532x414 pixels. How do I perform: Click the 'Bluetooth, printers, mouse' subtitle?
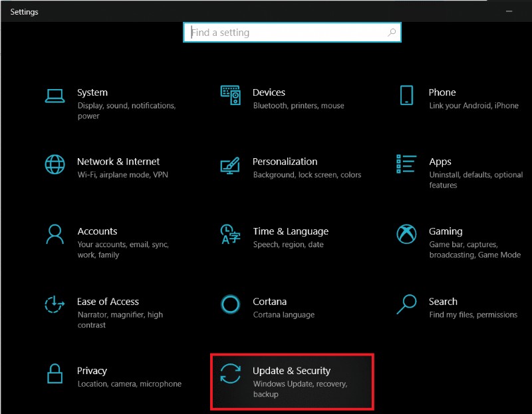point(298,105)
